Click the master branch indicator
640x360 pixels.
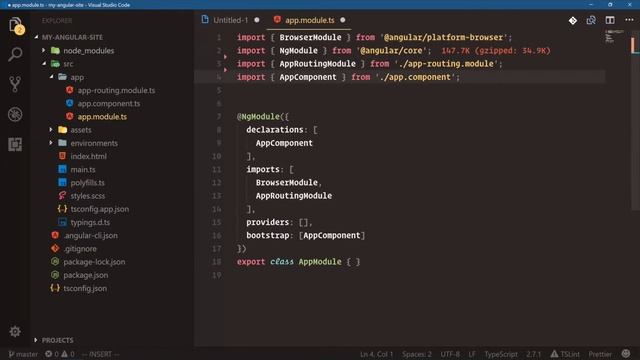(23, 354)
